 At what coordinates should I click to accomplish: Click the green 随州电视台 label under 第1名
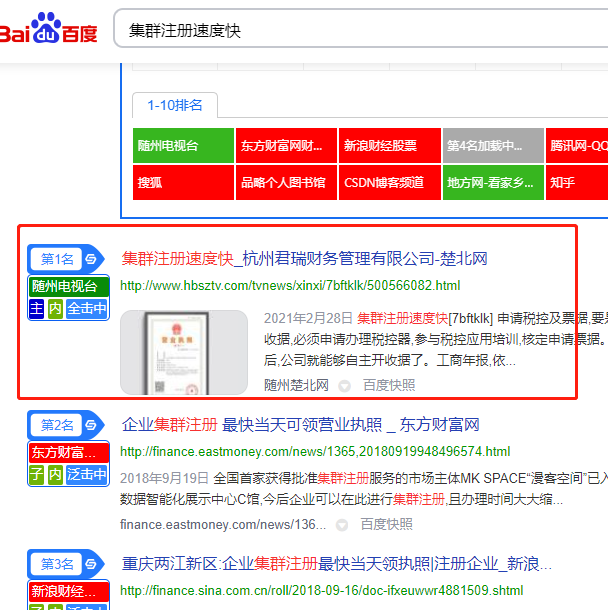click(68, 287)
